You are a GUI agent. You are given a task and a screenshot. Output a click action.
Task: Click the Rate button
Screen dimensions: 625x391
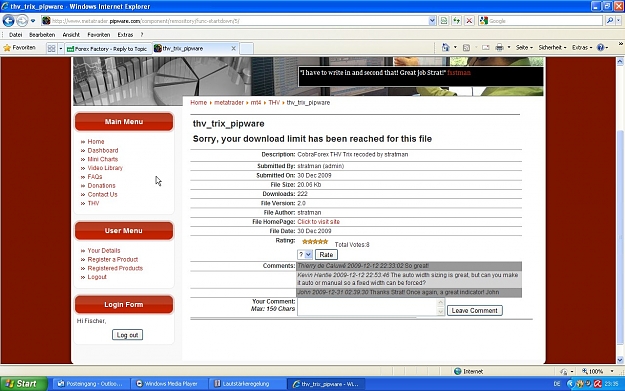click(x=326, y=254)
